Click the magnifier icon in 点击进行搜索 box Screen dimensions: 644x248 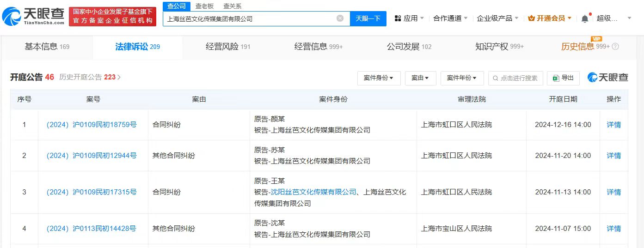496,78
